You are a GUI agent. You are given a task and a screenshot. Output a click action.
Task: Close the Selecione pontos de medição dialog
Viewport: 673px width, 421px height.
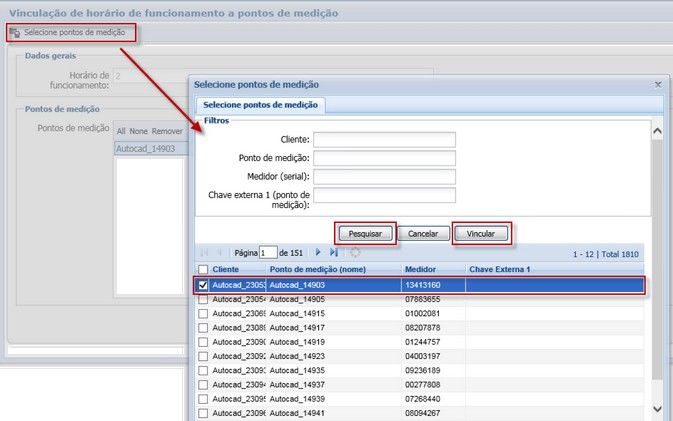657,86
